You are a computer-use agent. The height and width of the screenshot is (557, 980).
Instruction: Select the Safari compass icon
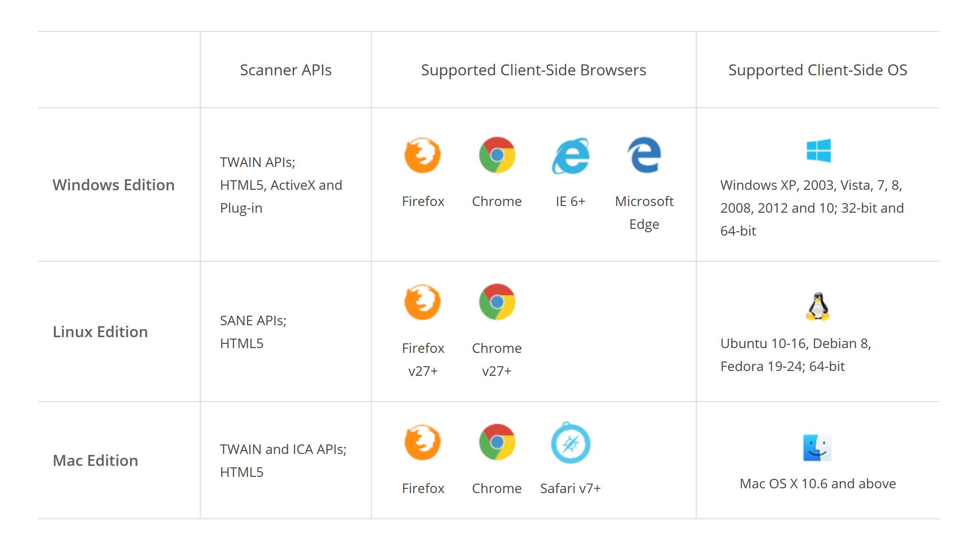click(570, 443)
